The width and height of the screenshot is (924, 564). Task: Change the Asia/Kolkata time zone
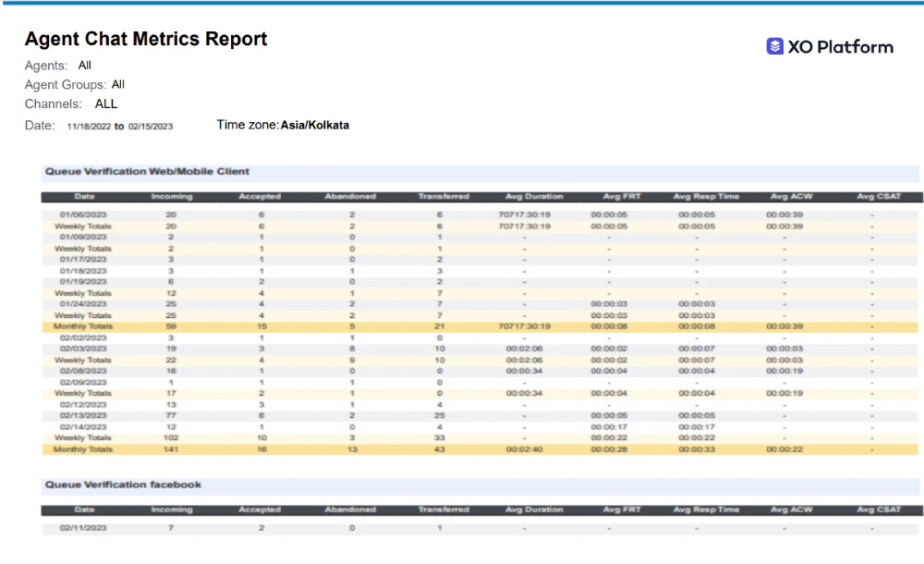(314, 124)
